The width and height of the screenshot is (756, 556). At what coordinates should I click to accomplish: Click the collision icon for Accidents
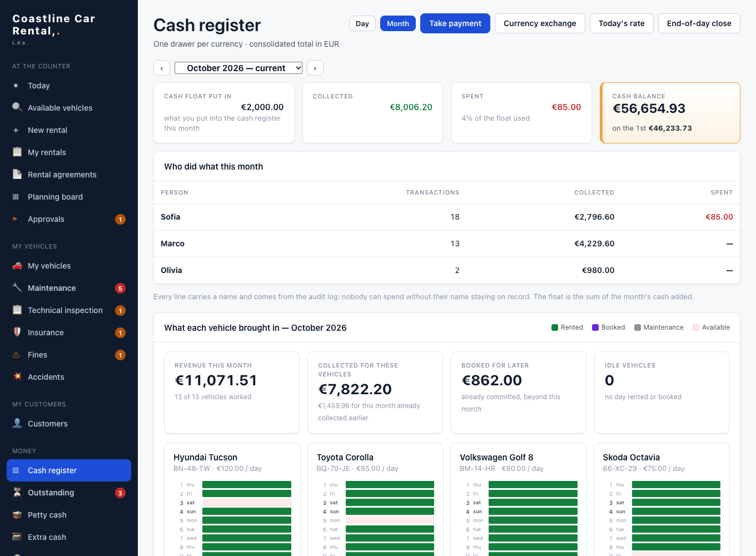pyautogui.click(x=17, y=376)
